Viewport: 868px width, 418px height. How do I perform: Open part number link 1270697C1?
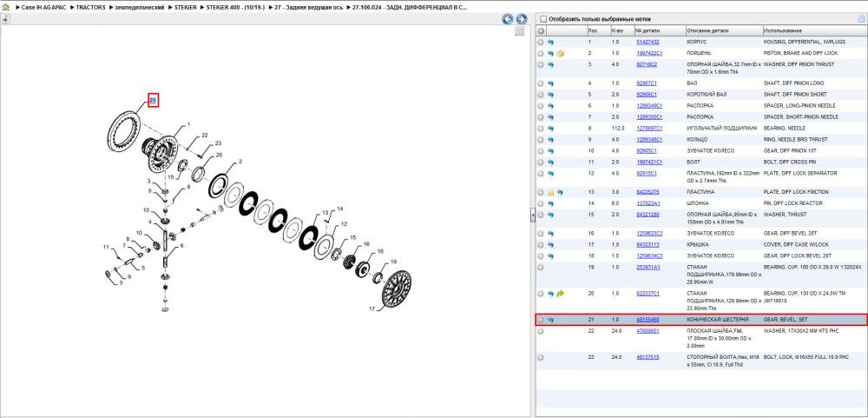tap(649, 129)
